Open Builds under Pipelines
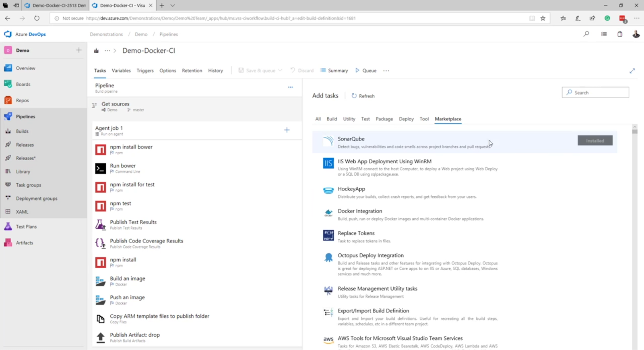Image resolution: width=644 pixels, height=350 pixels. coord(22,131)
